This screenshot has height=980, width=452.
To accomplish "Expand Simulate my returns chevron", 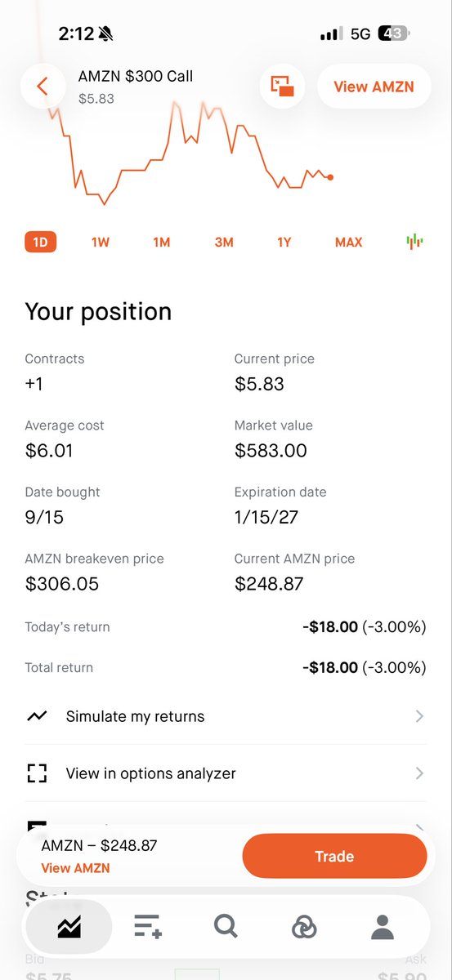I will tap(419, 716).
